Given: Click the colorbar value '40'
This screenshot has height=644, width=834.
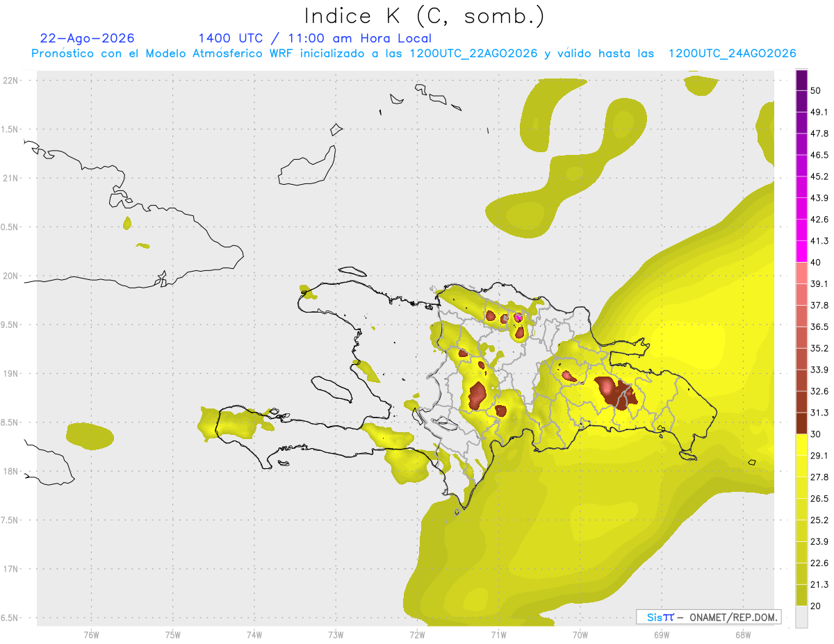Looking at the screenshot, I should pyautogui.click(x=816, y=263).
